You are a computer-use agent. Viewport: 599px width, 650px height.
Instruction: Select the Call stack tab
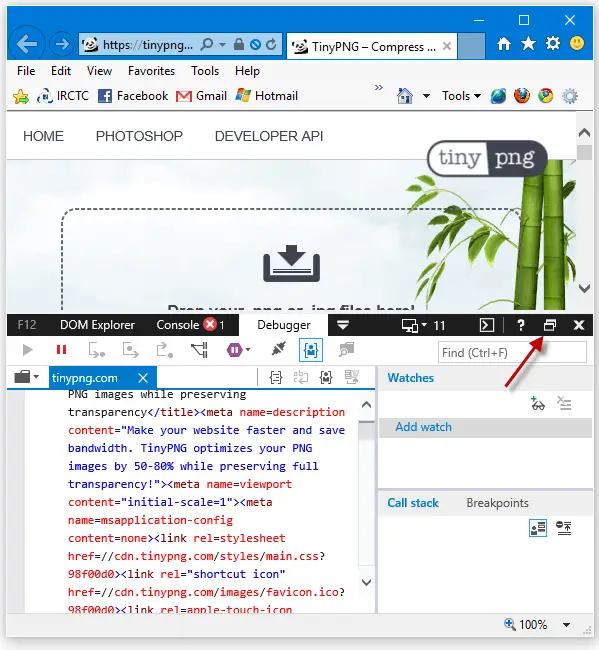(413, 503)
